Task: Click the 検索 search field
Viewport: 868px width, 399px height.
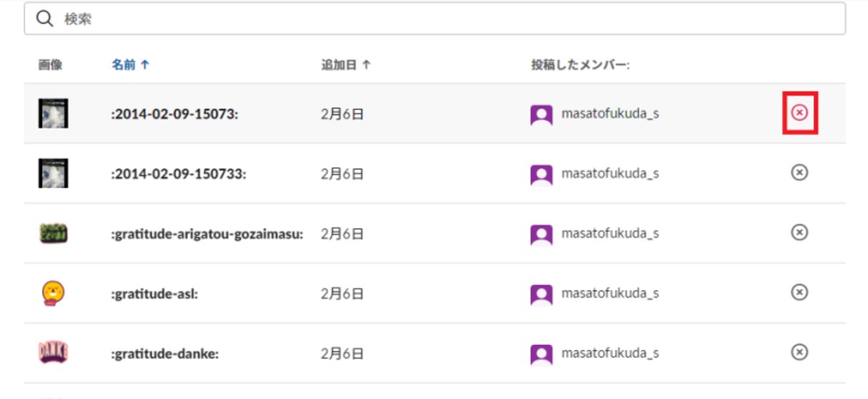Action: [435, 20]
